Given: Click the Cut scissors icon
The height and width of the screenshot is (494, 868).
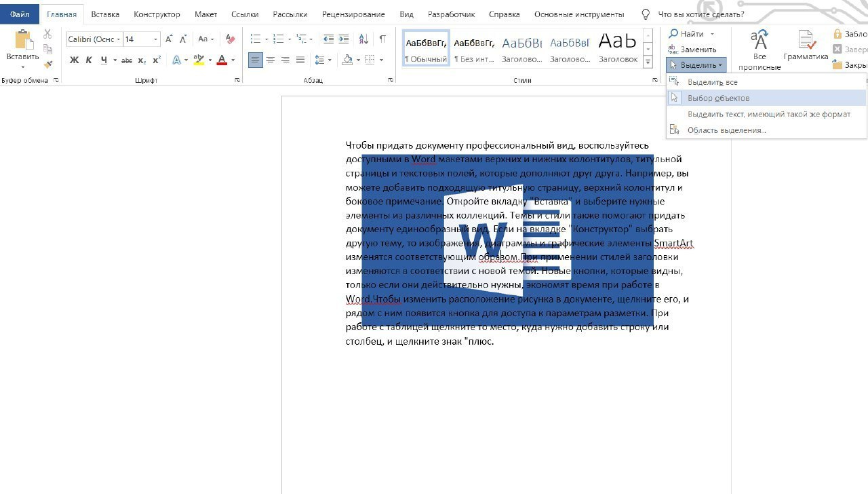Looking at the screenshot, I should [47, 34].
